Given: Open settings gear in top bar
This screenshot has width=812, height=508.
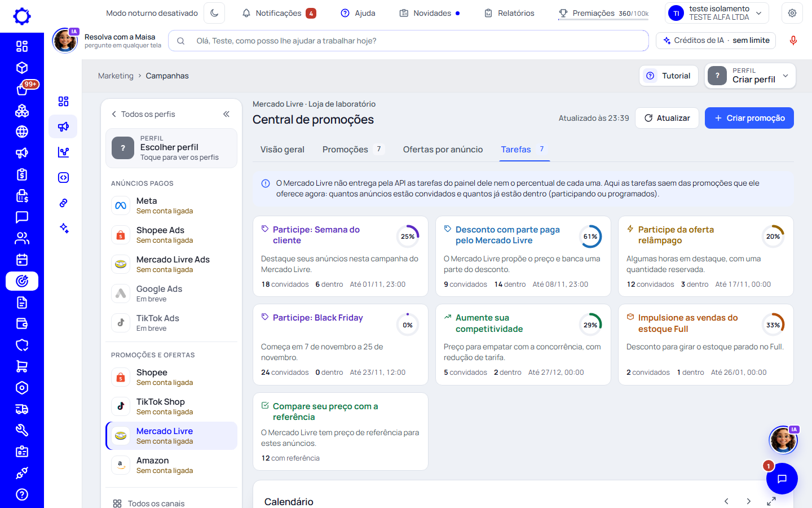Looking at the screenshot, I should tap(792, 13).
